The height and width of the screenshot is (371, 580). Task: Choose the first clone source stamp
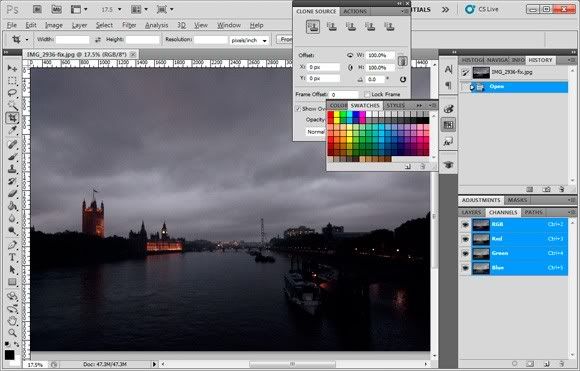[313, 27]
